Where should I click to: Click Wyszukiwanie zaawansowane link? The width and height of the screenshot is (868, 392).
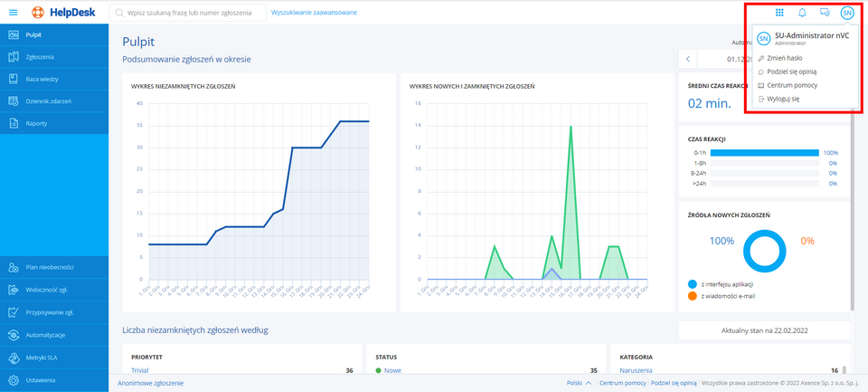314,13
